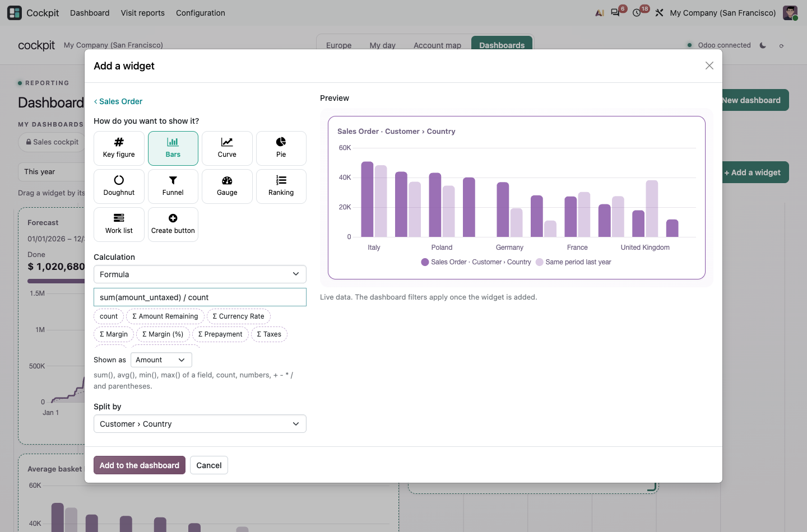Viewport: 807px width, 532px height.
Task: Open the My Company (San Francisco) switcher
Action: click(723, 13)
